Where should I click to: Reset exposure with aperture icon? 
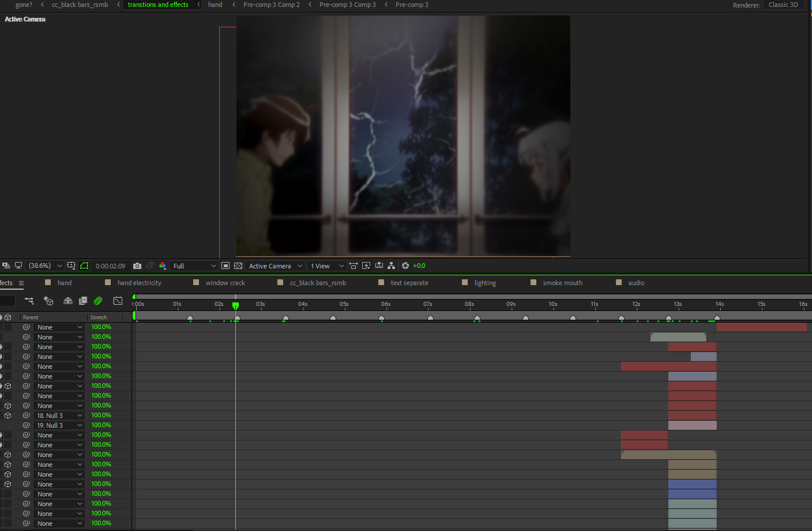[405, 265]
